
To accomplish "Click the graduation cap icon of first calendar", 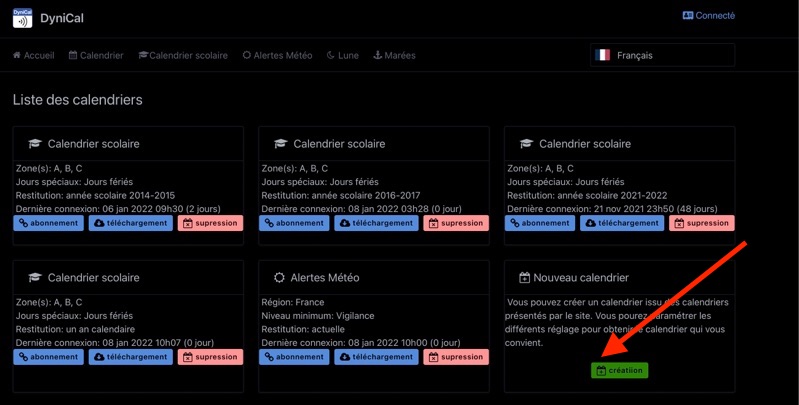I will (x=35, y=144).
